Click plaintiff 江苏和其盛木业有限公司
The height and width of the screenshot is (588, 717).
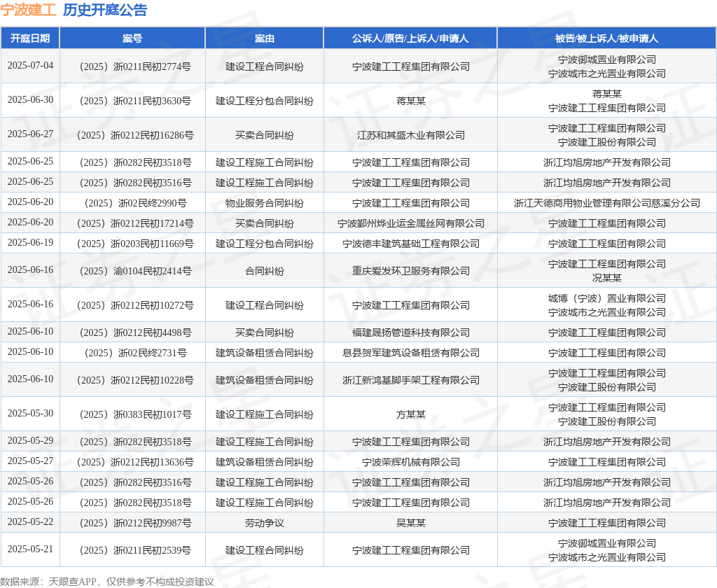(410, 135)
